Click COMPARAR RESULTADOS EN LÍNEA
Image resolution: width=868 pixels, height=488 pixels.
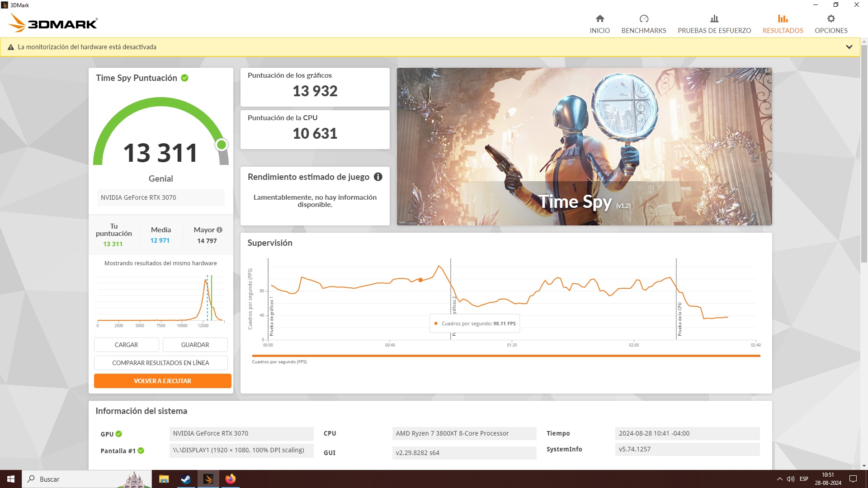coord(160,363)
